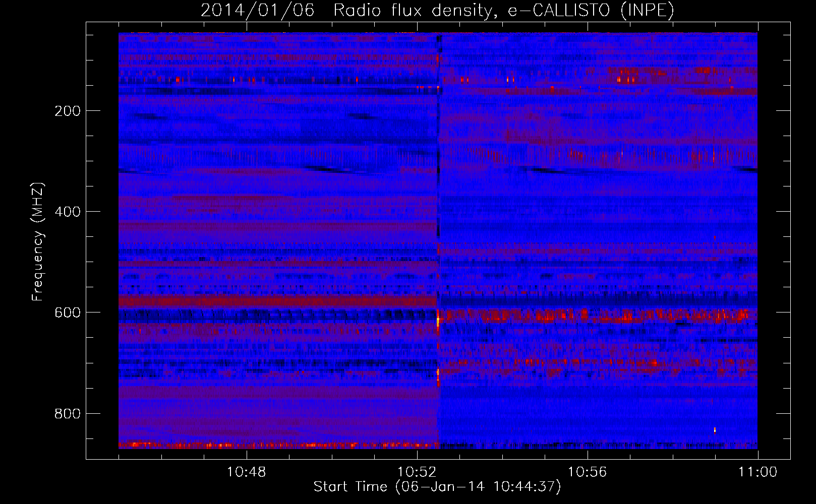Screen dimensions: 816x504
Task: Click the small orange spot below 800 MHz
Action: pos(715,430)
